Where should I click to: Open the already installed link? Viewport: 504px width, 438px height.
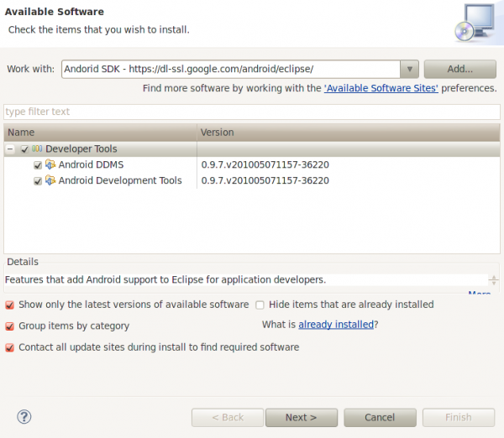click(x=336, y=325)
